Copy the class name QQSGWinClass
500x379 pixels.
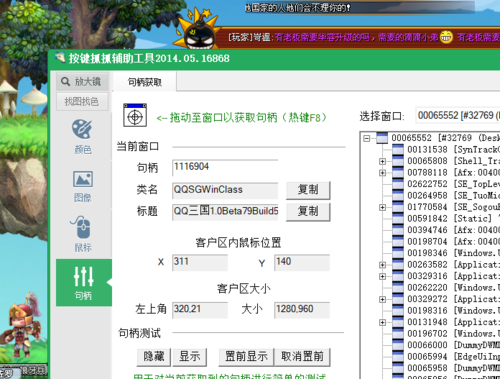click(x=308, y=190)
